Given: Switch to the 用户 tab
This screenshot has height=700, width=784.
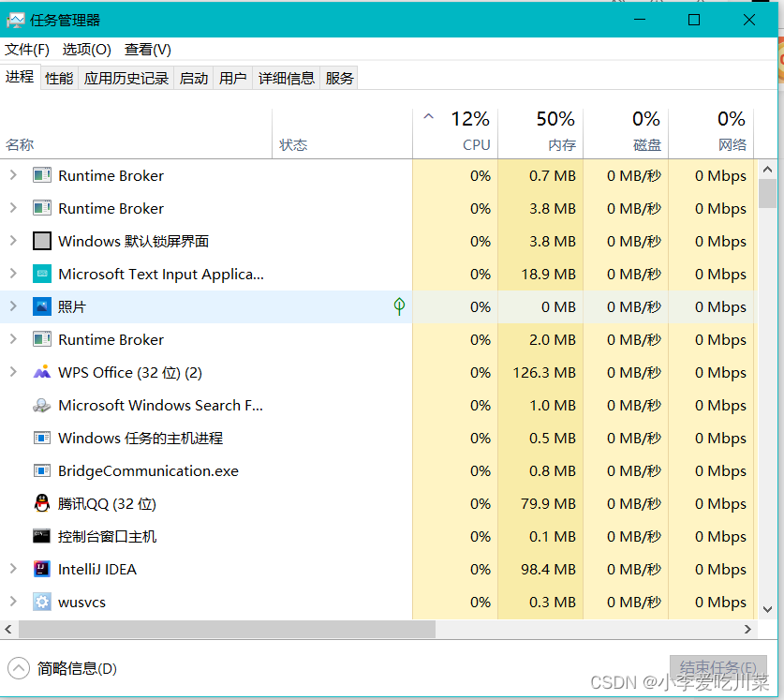Looking at the screenshot, I should 233,78.
